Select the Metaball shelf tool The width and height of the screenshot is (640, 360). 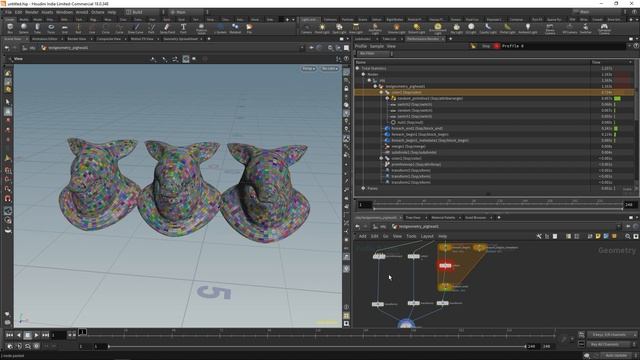tap(235, 28)
